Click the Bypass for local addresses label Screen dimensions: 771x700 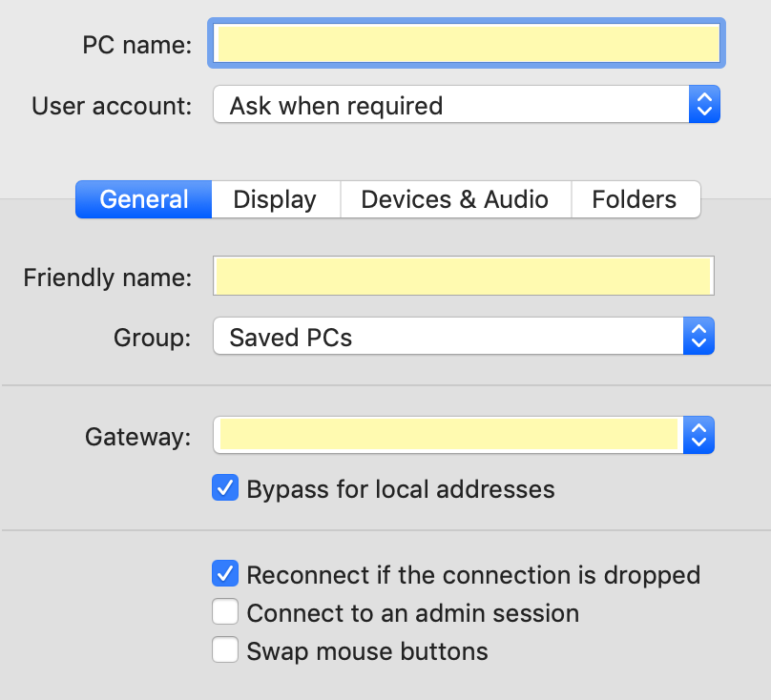click(401, 489)
